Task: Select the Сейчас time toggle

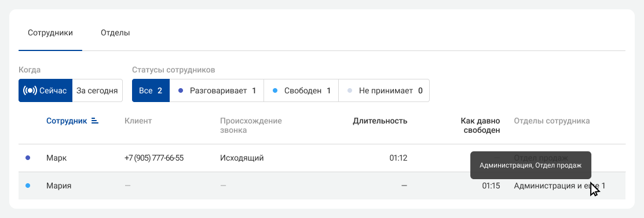Action: 46,90
